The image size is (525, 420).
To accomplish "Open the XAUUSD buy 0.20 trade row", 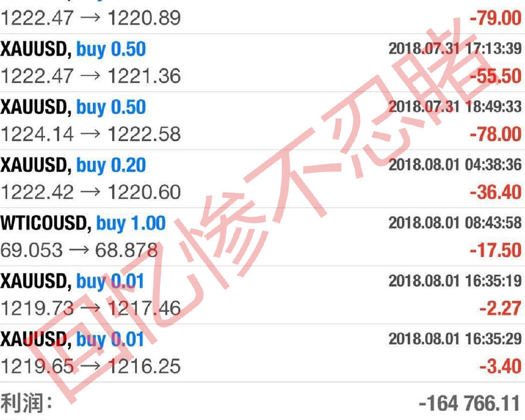I will (x=262, y=179).
